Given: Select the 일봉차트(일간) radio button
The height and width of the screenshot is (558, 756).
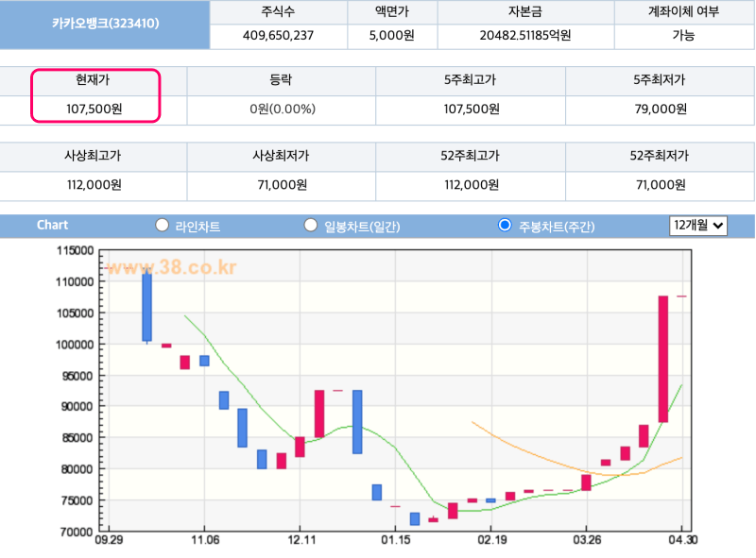Looking at the screenshot, I should point(311,225).
